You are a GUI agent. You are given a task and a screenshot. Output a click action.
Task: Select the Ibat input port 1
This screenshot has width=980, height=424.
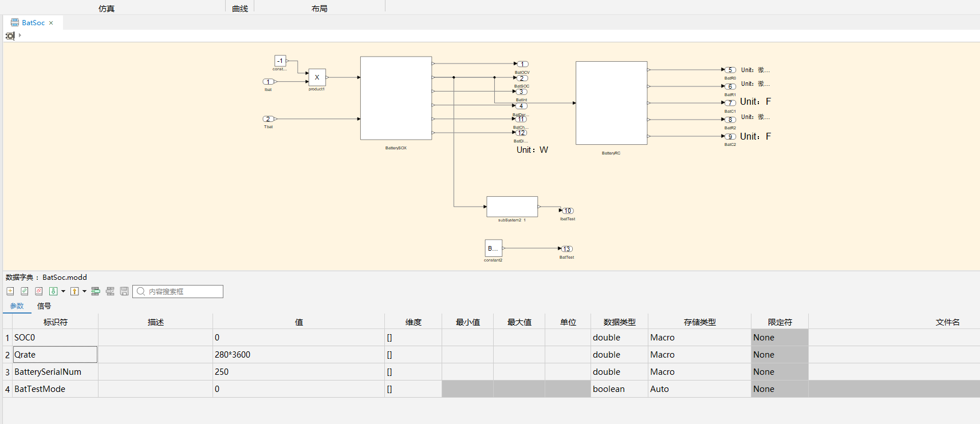coord(268,82)
